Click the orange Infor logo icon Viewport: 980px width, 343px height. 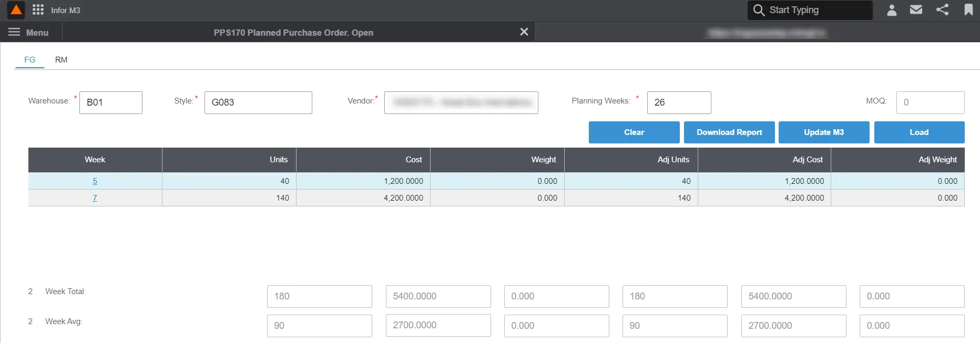click(16, 10)
